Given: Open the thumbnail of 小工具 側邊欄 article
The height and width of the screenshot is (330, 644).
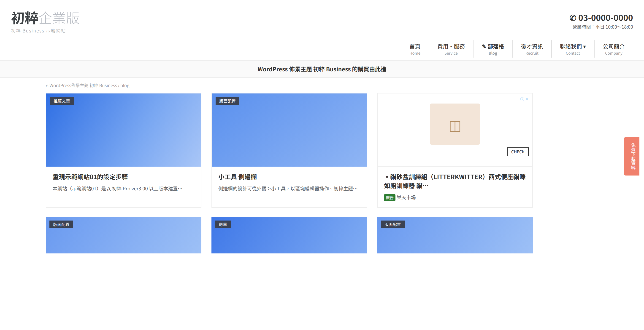Looking at the screenshot, I should pos(289,130).
